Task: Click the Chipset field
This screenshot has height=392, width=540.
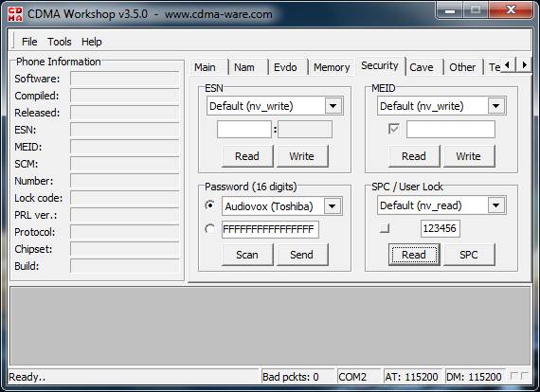Action: pos(125,249)
